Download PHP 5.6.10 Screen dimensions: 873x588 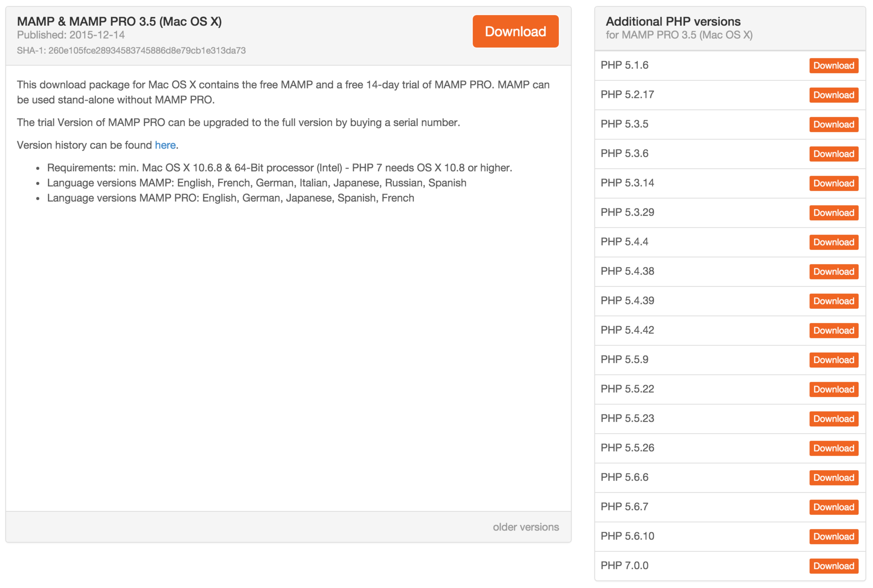834,537
